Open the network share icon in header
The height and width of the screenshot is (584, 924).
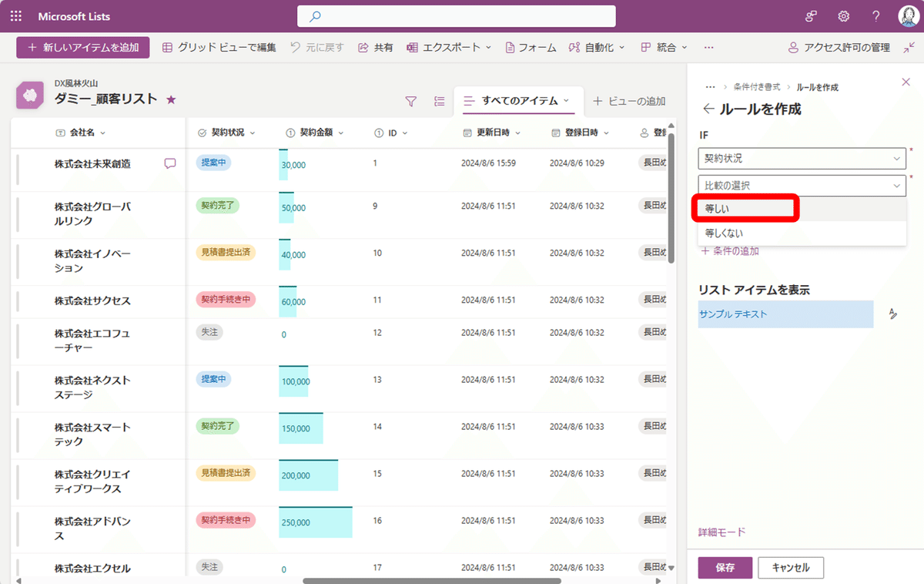(811, 16)
